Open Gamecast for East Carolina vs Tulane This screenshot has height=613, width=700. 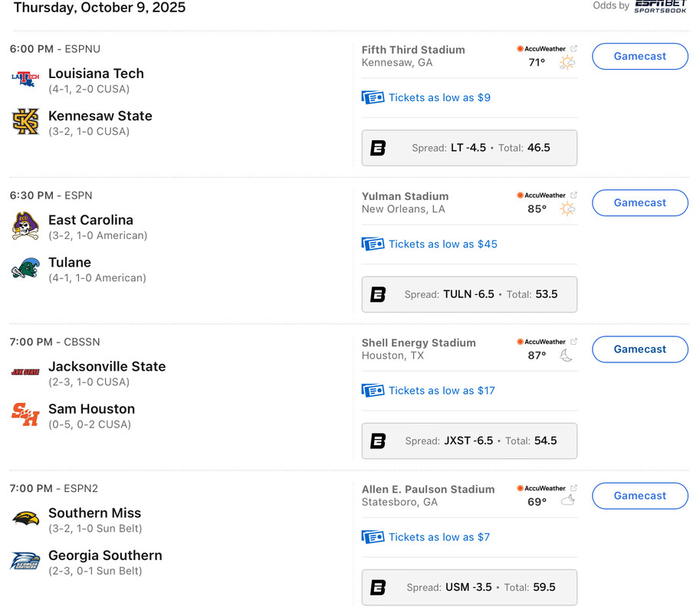coord(639,202)
